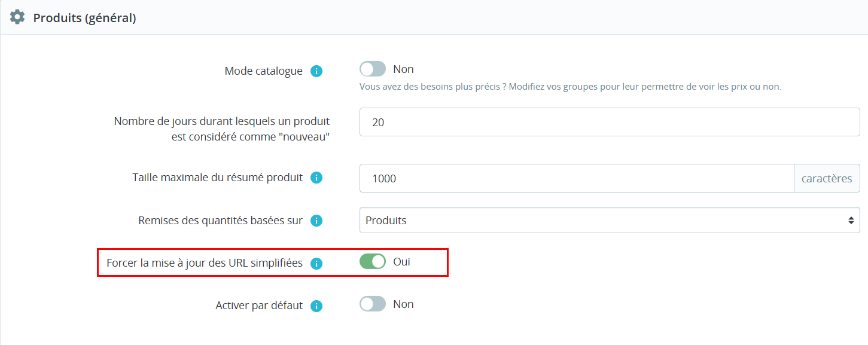
Task: Click the résumé size field showing 1000
Action: (577, 178)
